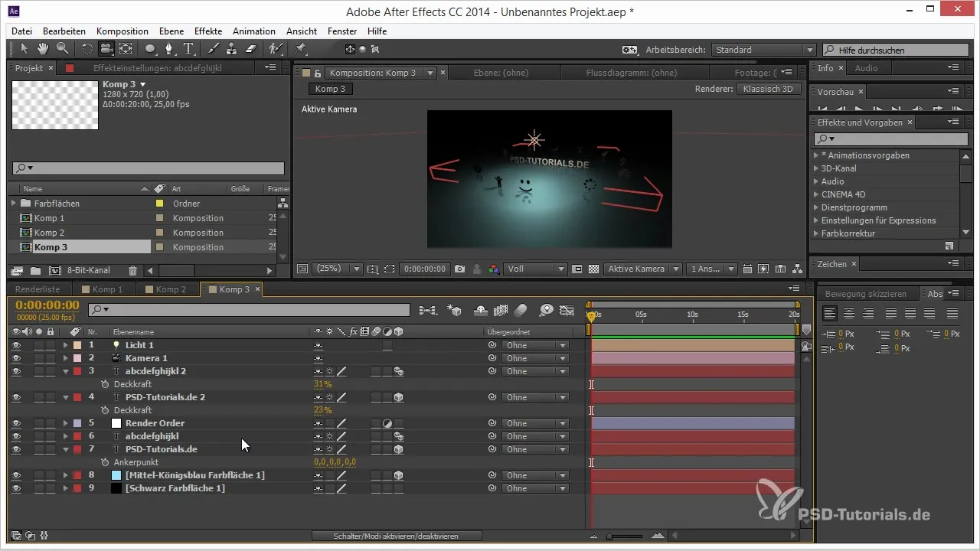
Task: Open the Fenster menu
Action: click(342, 31)
